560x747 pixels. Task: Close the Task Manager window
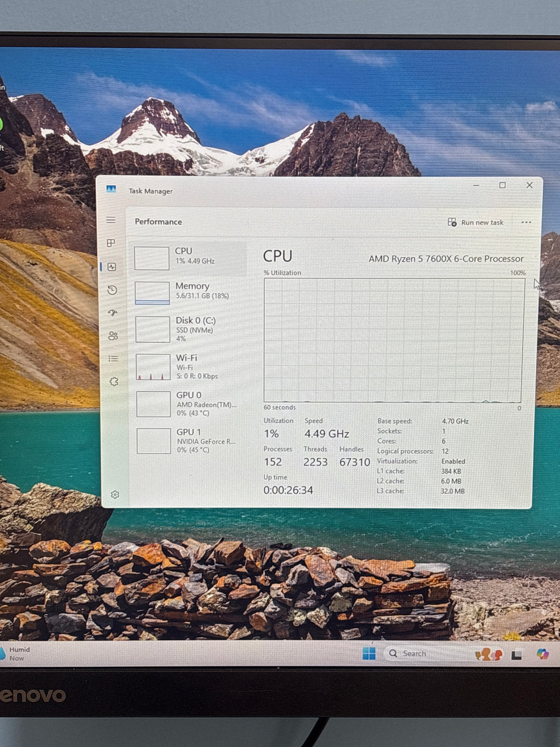point(529,186)
